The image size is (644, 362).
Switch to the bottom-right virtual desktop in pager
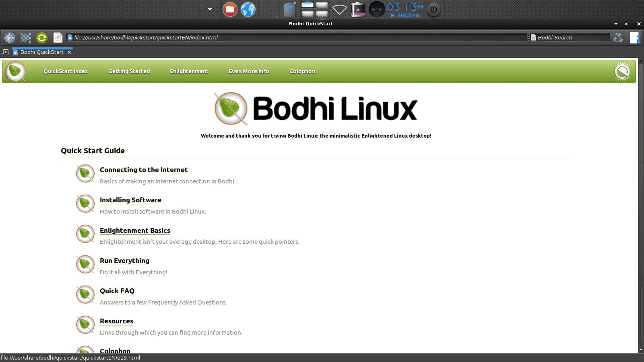322,14
